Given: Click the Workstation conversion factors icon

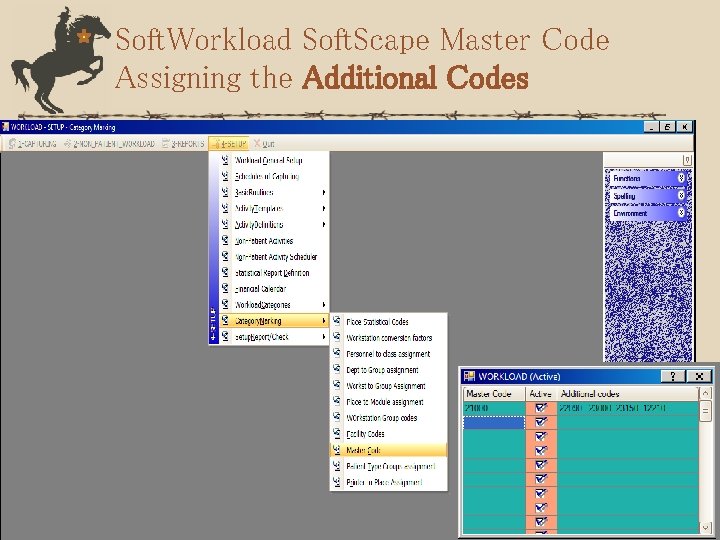Looking at the screenshot, I should [337, 337].
